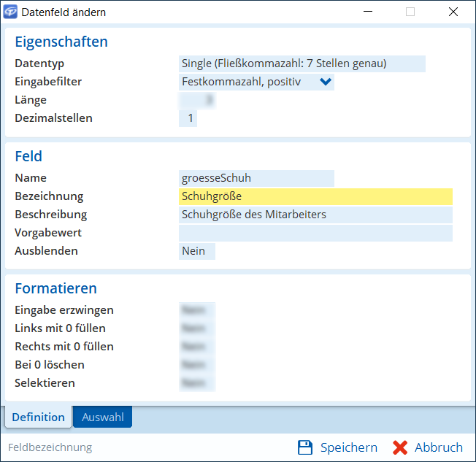The width and height of the screenshot is (476, 462).
Task: Select the Definition tab
Action: point(39,417)
